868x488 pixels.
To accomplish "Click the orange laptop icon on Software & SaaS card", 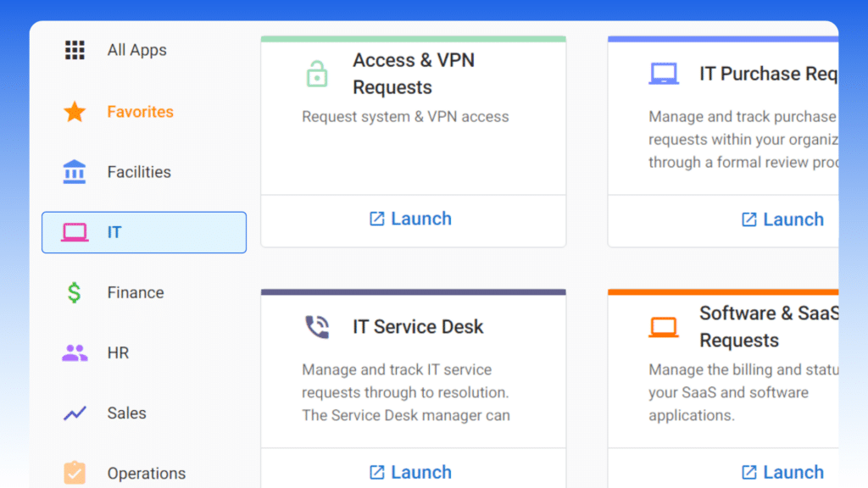I will point(664,327).
